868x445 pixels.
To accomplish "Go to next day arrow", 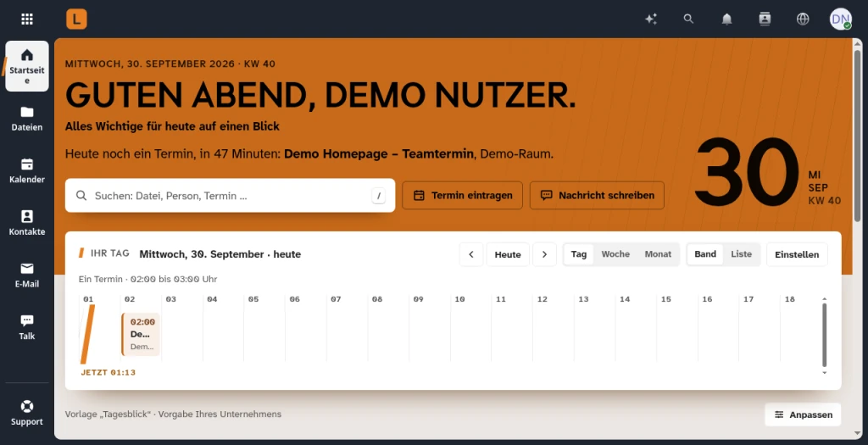I will click(x=544, y=254).
